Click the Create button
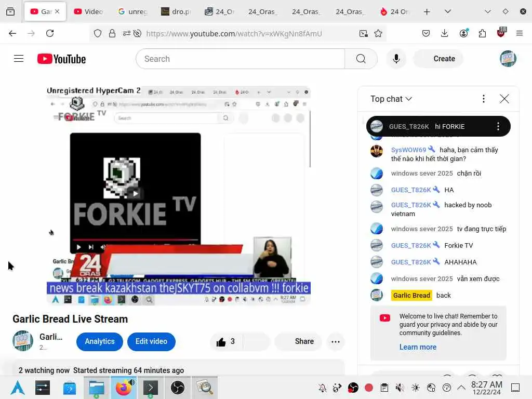Image resolution: width=532 pixels, height=399 pixels. (438, 59)
